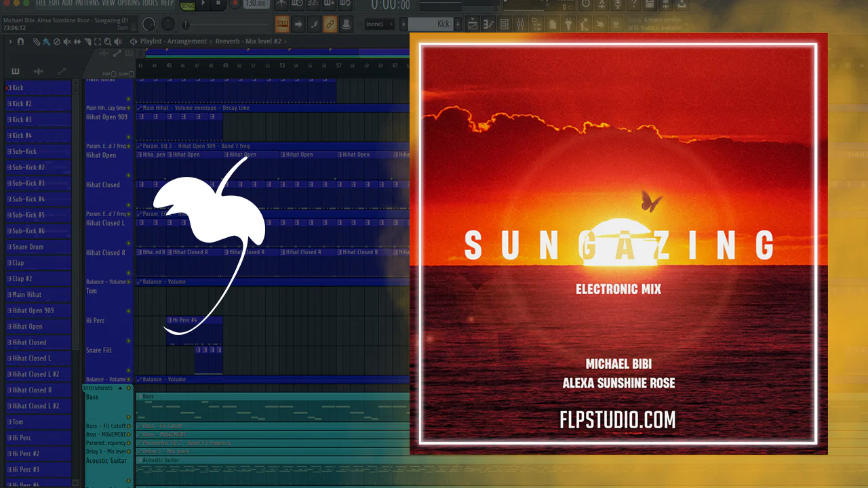Click bar 49 on the timeline ruler
Screen dimensions: 868x488
coord(225,65)
